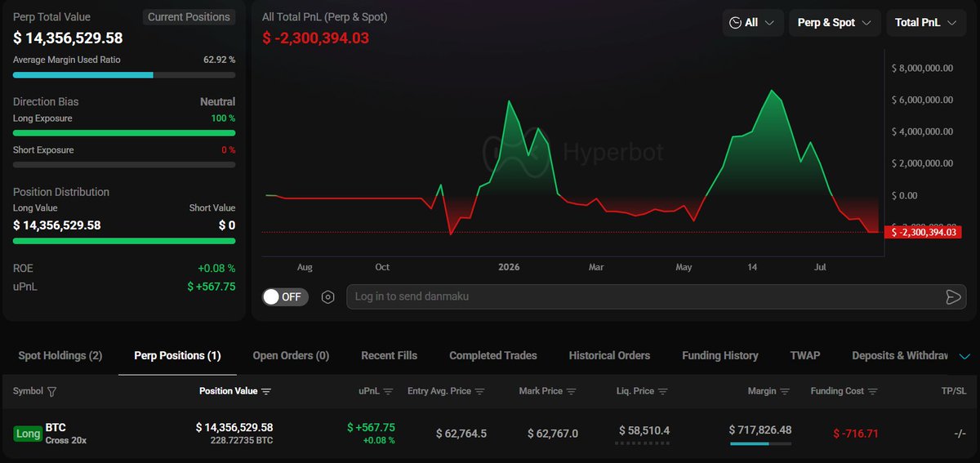This screenshot has width=980, height=463.
Task: Sort the uPnL column icon
Action: pyautogui.click(x=389, y=391)
